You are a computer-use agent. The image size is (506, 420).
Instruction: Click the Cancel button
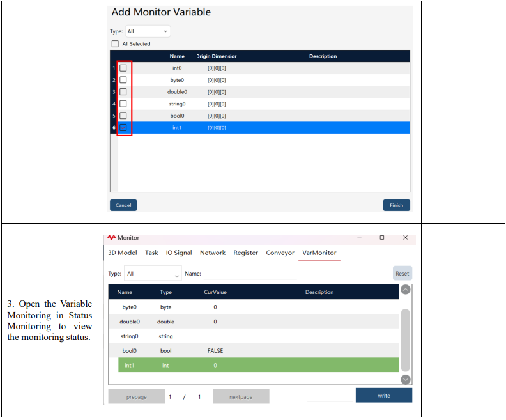pos(123,205)
